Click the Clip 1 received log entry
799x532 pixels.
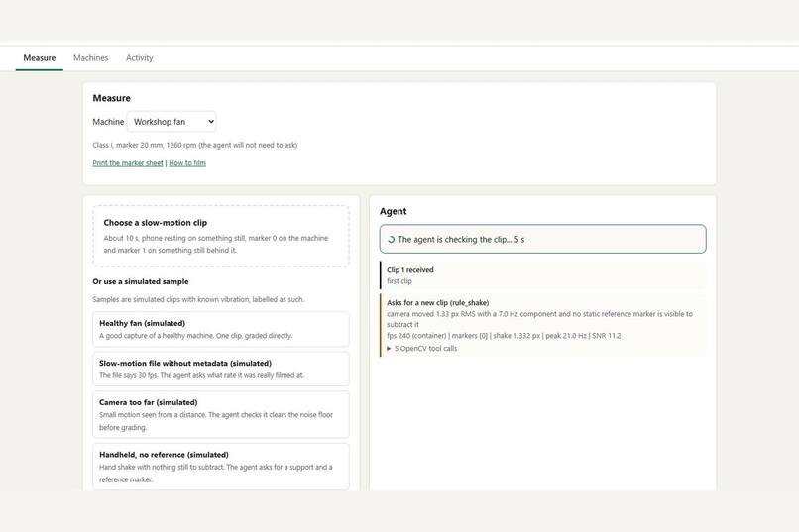[x=542, y=275]
